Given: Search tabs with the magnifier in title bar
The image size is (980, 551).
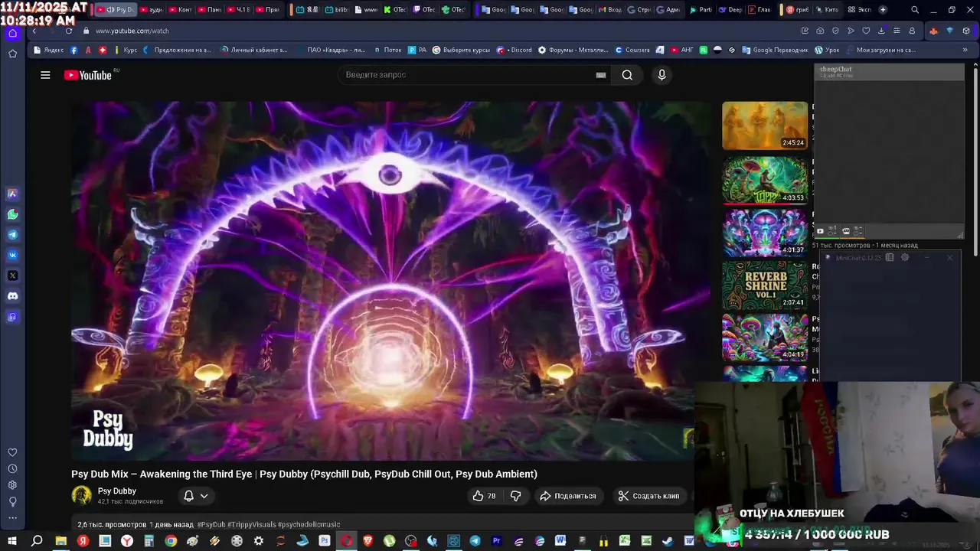Looking at the screenshot, I should click(915, 10).
